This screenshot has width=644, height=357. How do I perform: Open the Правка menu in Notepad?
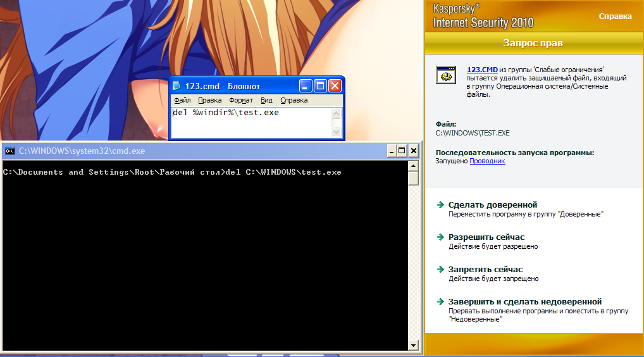pyautogui.click(x=209, y=100)
